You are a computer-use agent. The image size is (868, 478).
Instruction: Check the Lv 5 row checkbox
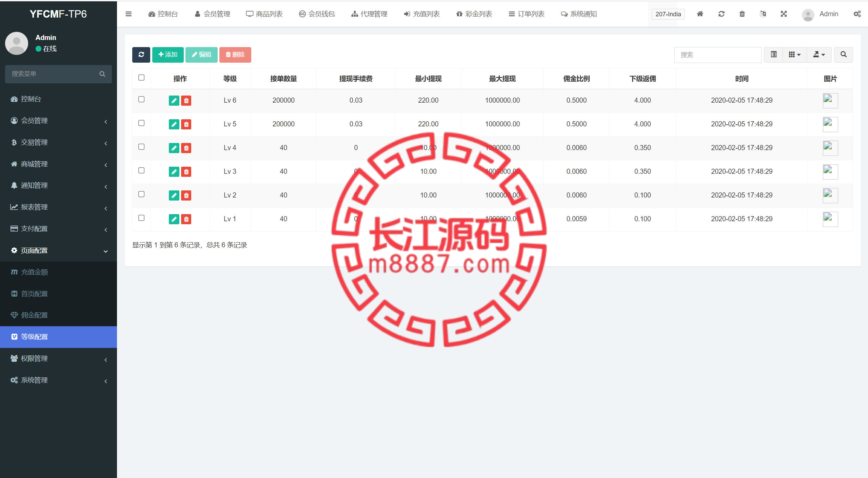click(141, 123)
